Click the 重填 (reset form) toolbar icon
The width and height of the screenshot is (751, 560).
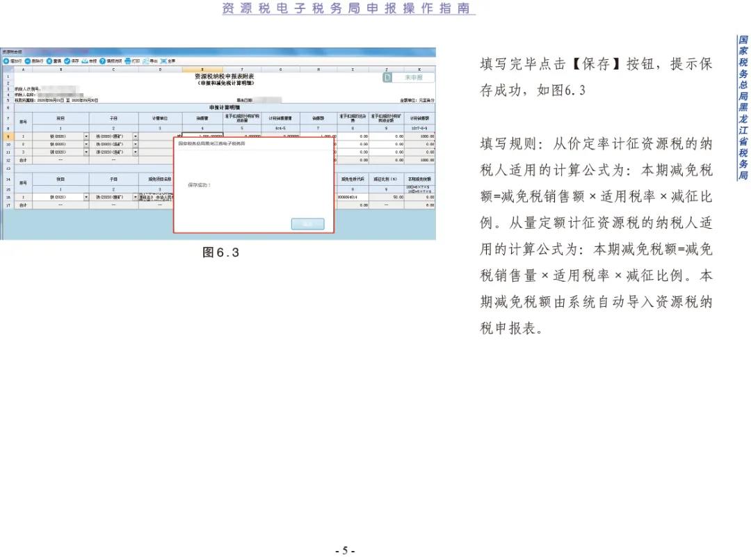click(x=49, y=61)
